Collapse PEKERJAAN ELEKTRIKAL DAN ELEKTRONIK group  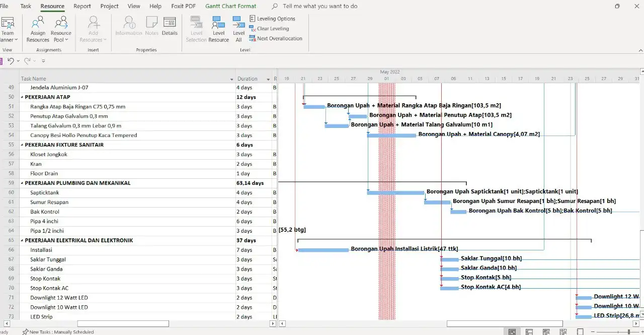(22, 241)
